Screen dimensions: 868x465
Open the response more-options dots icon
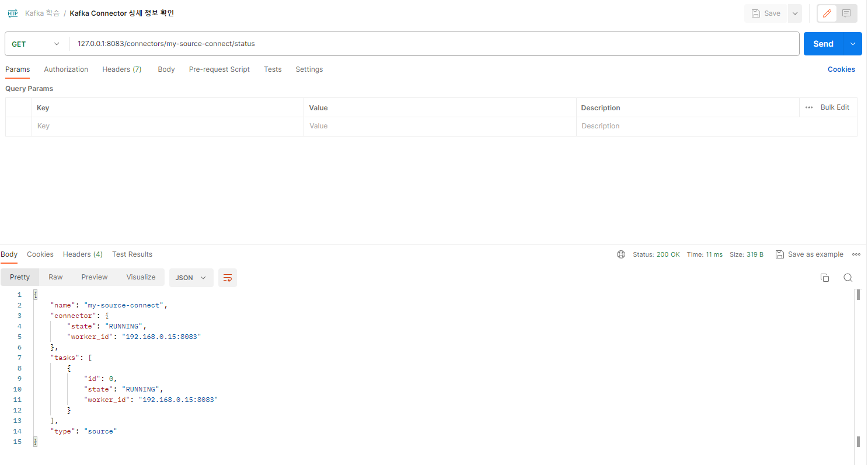coord(856,254)
